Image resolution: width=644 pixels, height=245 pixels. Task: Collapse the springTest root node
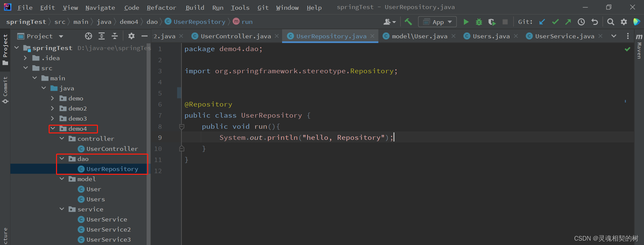tap(17, 48)
